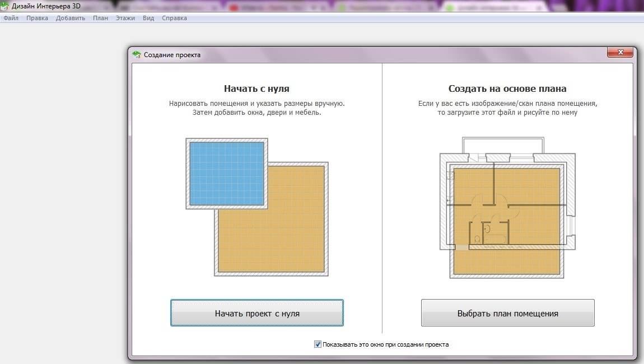Open the Справка menu

tap(174, 18)
